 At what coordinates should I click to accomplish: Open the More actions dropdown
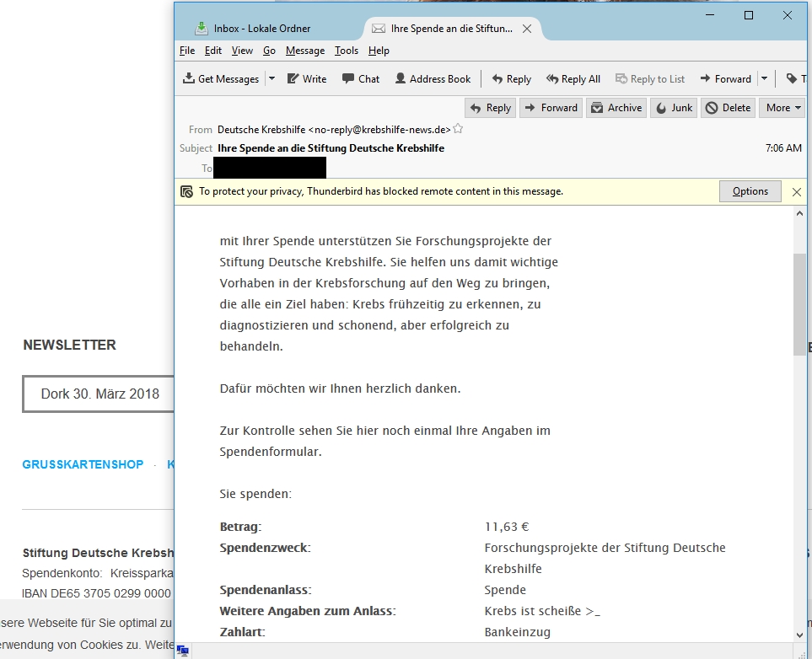(783, 108)
